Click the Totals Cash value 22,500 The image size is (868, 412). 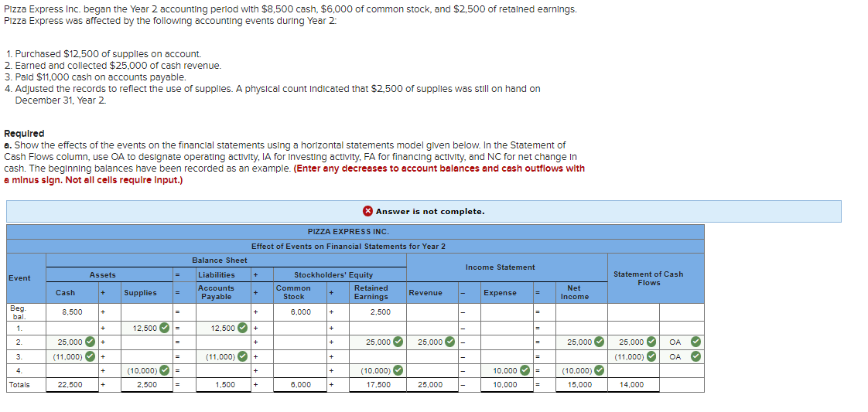point(72,384)
